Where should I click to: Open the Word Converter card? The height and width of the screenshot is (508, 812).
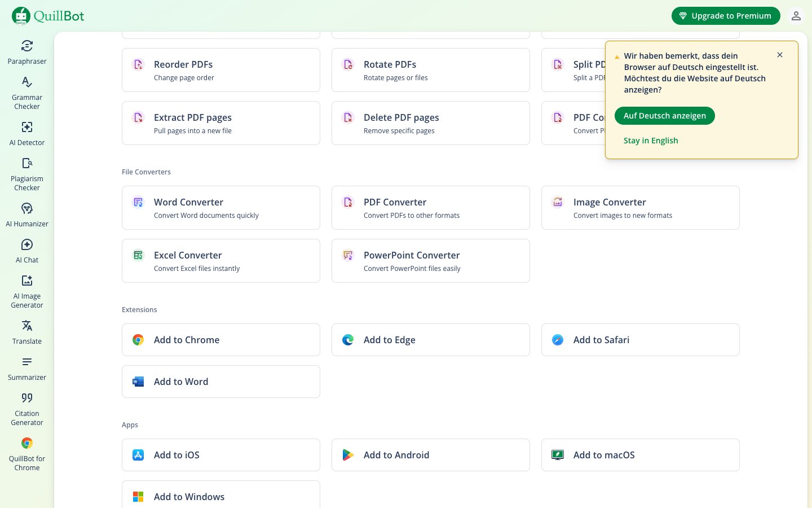[220, 208]
